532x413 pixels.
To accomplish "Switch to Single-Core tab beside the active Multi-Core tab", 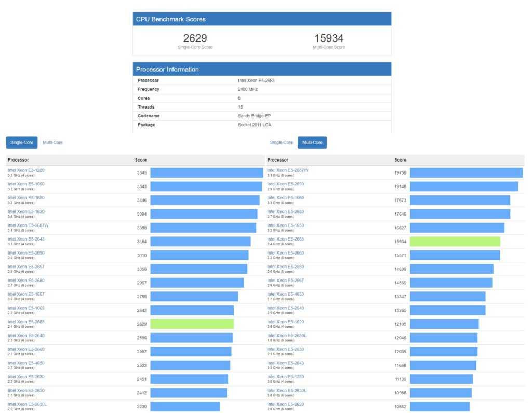I will [x=281, y=142].
